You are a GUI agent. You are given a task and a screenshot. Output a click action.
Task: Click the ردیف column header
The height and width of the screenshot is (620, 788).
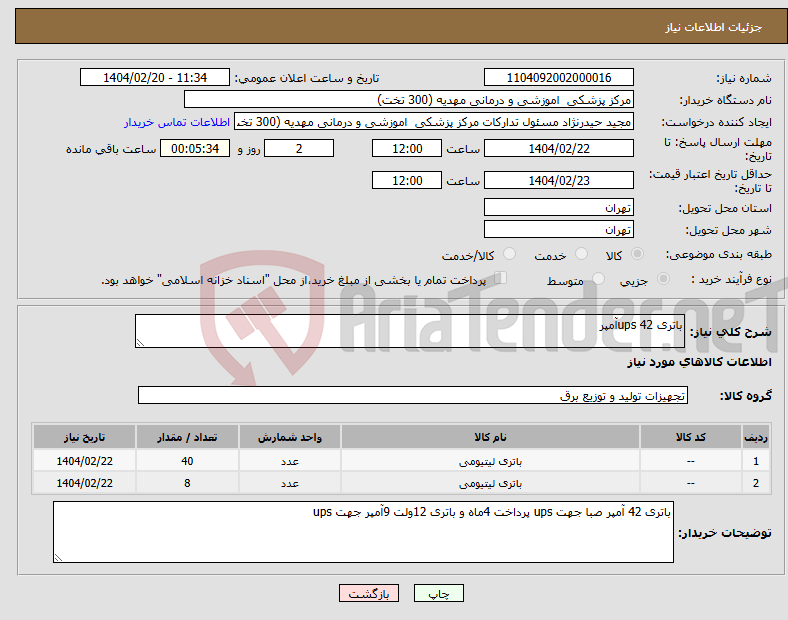click(x=755, y=437)
